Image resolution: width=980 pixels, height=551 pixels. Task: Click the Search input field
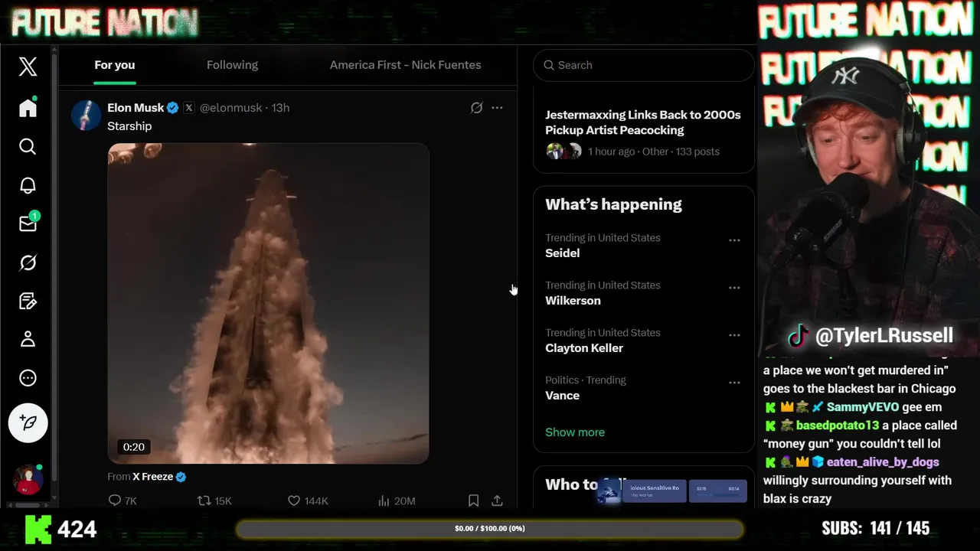click(643, 65)
